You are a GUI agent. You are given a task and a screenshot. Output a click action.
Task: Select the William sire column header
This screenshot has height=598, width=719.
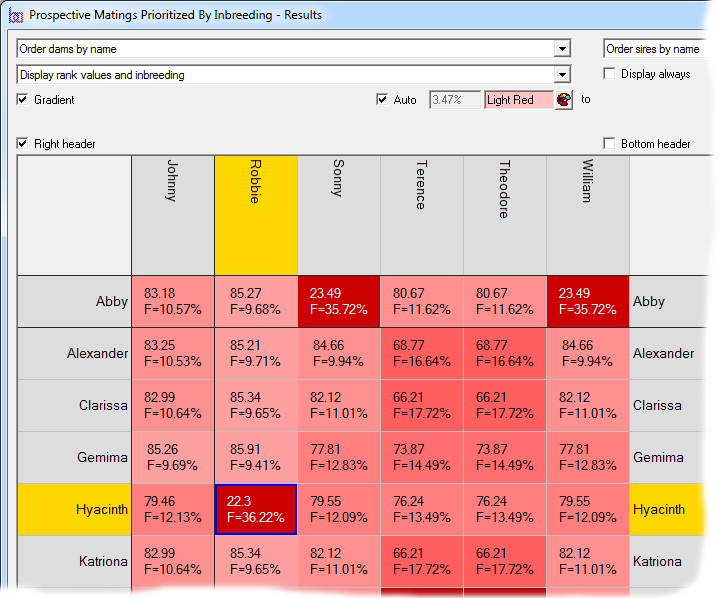[x=588, y=216]
